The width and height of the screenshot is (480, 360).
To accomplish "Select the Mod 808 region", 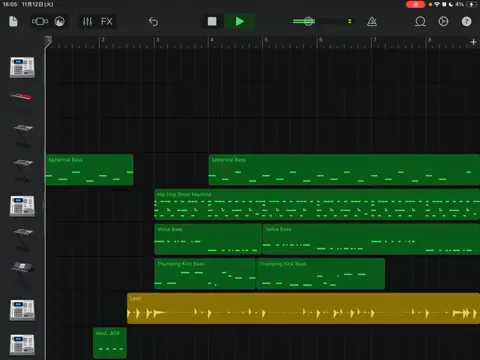I will pos(110,343).
